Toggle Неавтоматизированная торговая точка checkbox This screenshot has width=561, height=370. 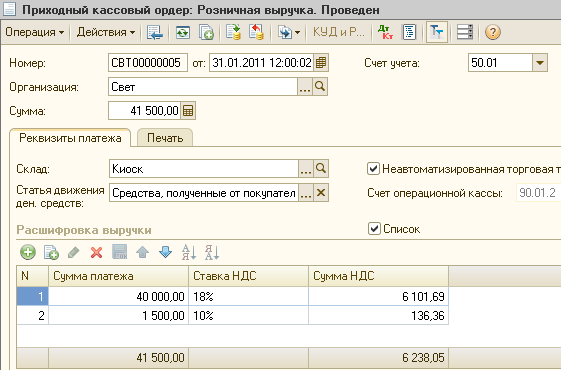point(374,169)
